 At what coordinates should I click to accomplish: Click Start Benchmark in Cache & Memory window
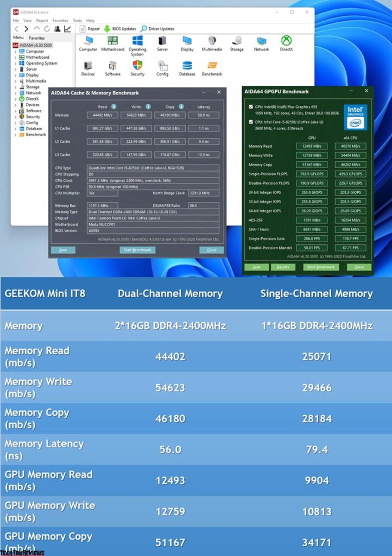pyautogui.click(x=137, y=250)
